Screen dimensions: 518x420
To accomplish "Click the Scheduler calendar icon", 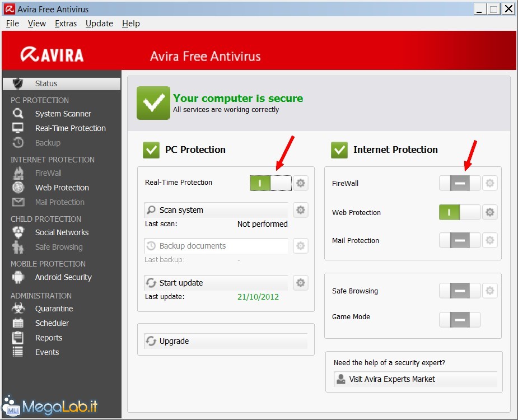I will pos(18,323).
